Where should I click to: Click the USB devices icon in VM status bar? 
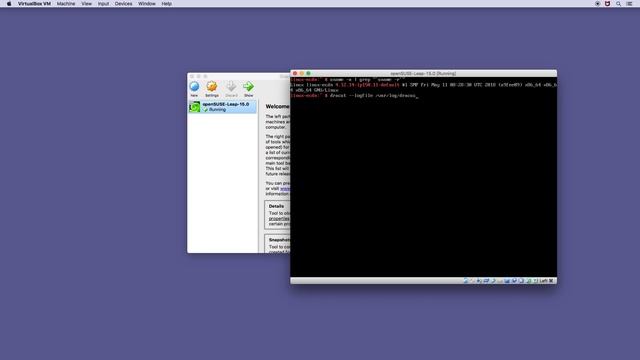click(493, 281)
